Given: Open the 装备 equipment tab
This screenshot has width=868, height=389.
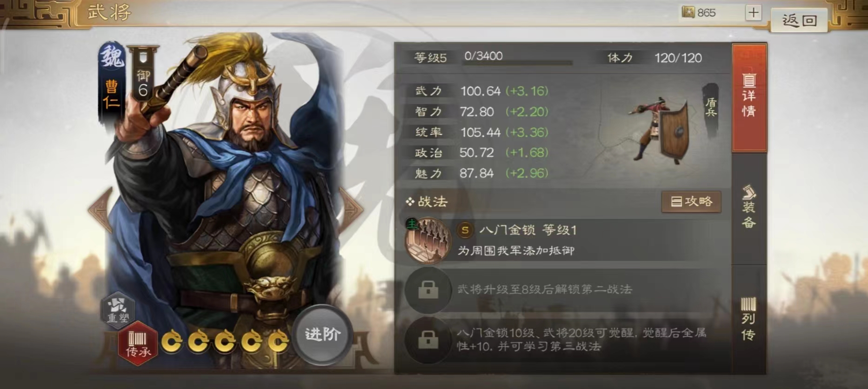Looking at the screenshot, I should [x=749, y=207].
